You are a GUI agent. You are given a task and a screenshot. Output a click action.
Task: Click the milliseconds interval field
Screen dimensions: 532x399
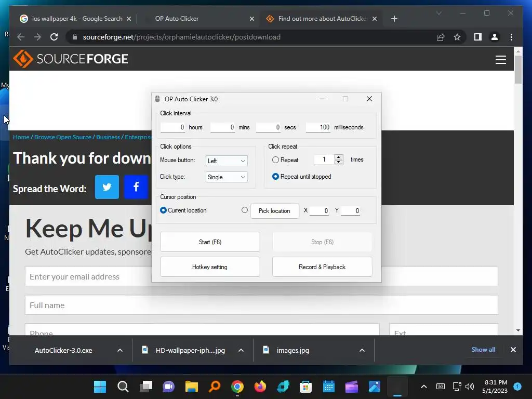[318, 127]
